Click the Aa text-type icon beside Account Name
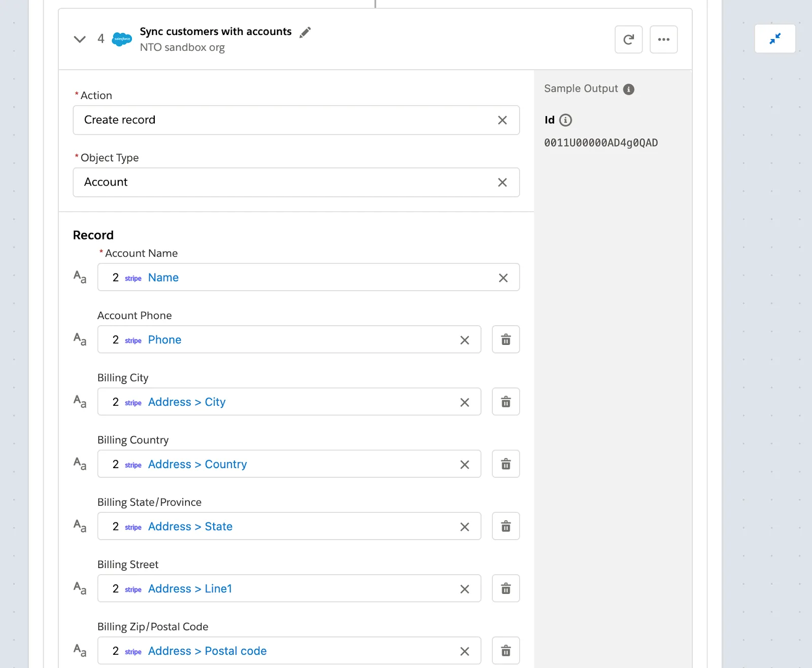The width and height of the screenshot is (812, 668). click(79, 277)
